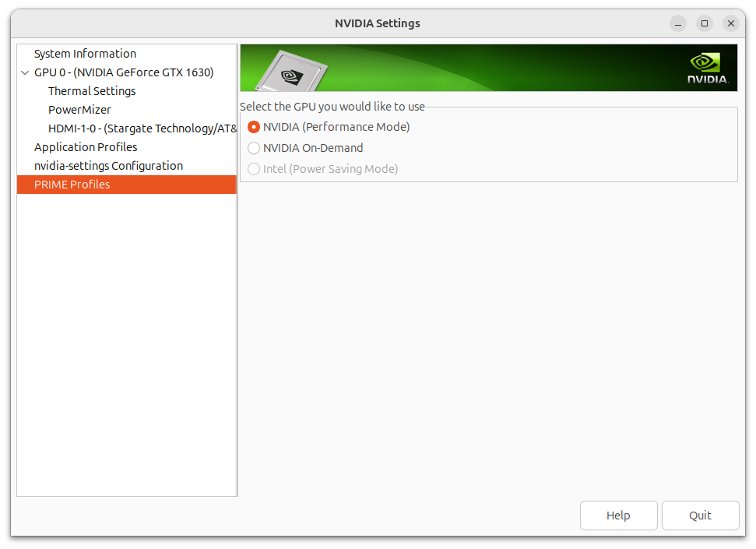Open nvidia-settings Configuration page
The height and width of the screenshot is (549, 756).
click(x=127, y=166)
